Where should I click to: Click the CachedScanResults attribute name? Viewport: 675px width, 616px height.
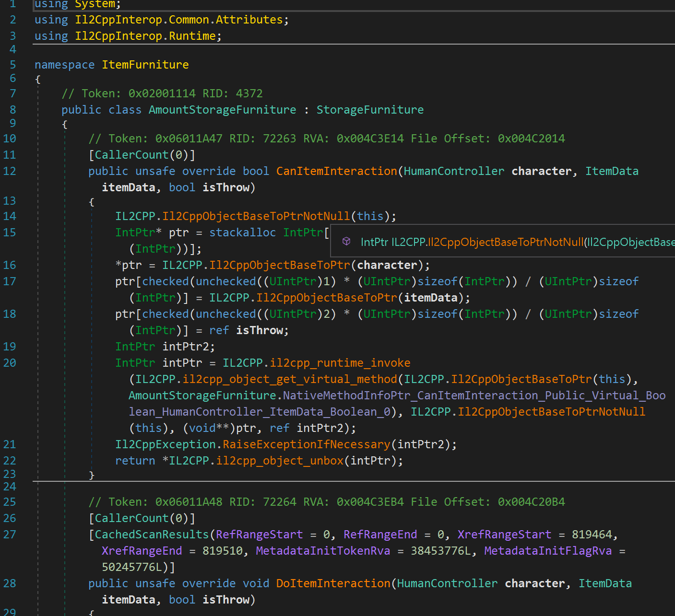click(152, 535)
